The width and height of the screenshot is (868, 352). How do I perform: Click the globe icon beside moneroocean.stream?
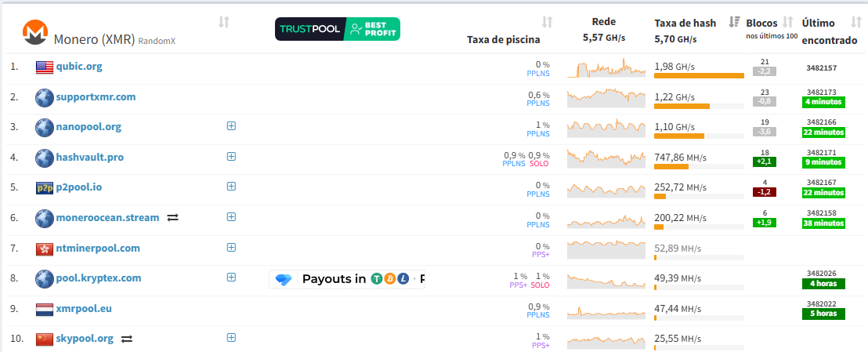coord(45,219)
